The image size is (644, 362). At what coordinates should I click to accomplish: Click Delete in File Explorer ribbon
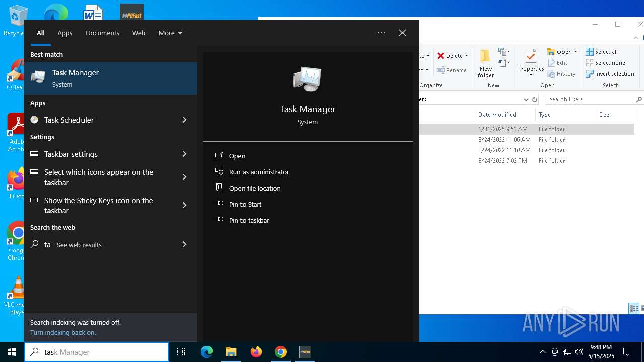(x=450, y=56)
